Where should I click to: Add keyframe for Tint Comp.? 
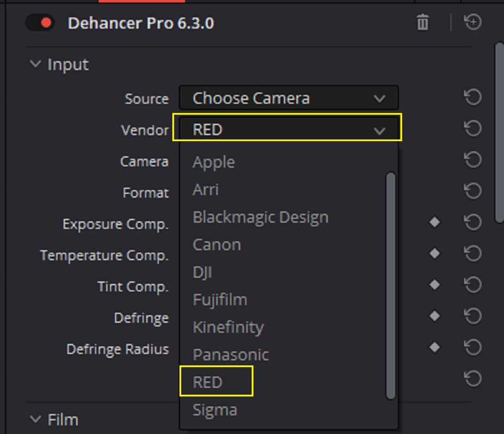point(435,284)
